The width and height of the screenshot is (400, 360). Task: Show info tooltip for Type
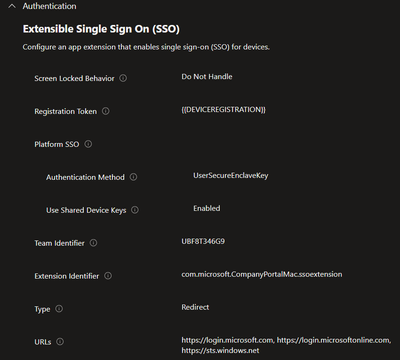pos(59,309)
